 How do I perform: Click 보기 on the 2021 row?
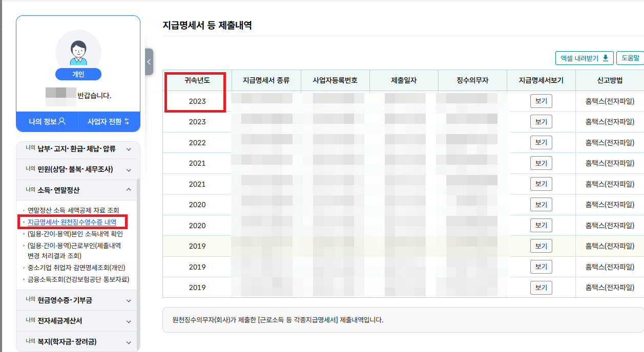click(x=542, y=163)
